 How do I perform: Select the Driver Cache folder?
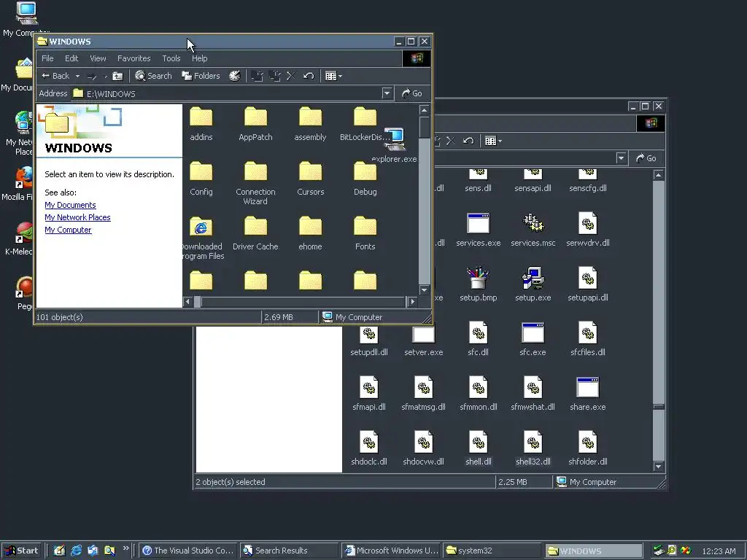255,233
